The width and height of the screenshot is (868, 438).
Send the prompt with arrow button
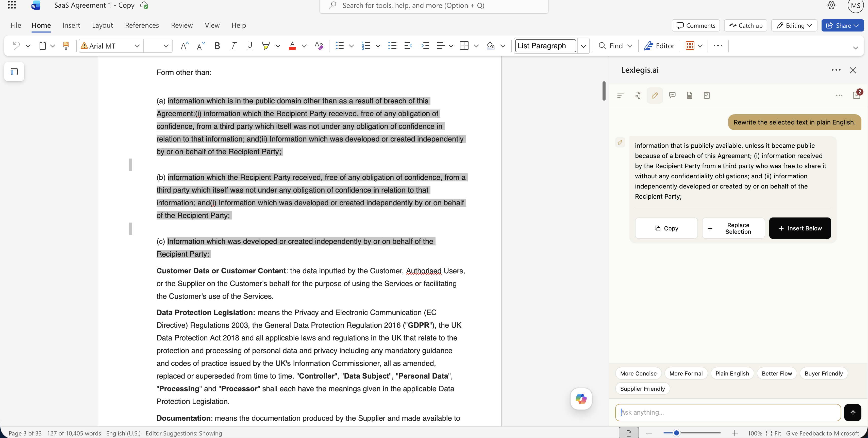853,412
